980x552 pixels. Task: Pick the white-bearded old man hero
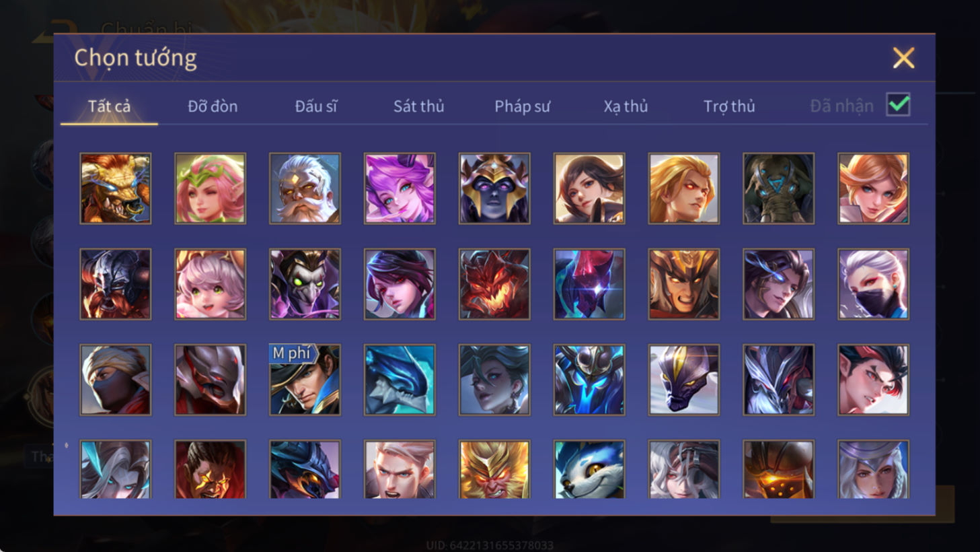coord(305,188)
